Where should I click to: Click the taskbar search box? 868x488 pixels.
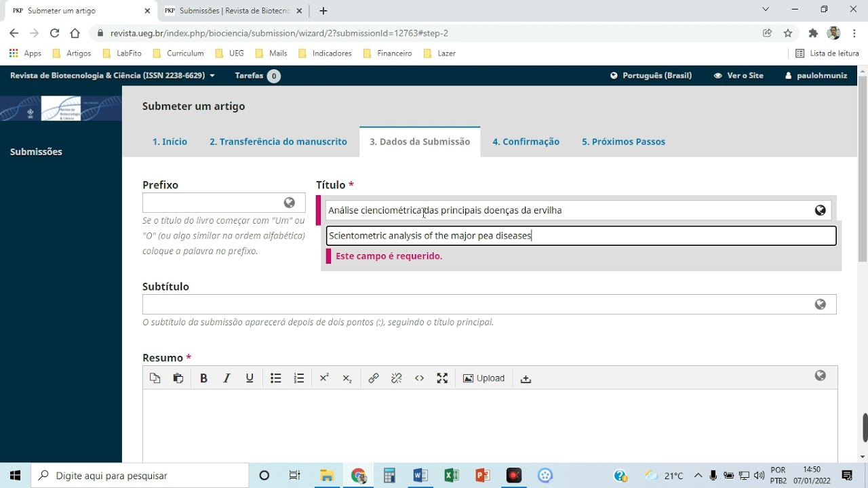(140, 476)
